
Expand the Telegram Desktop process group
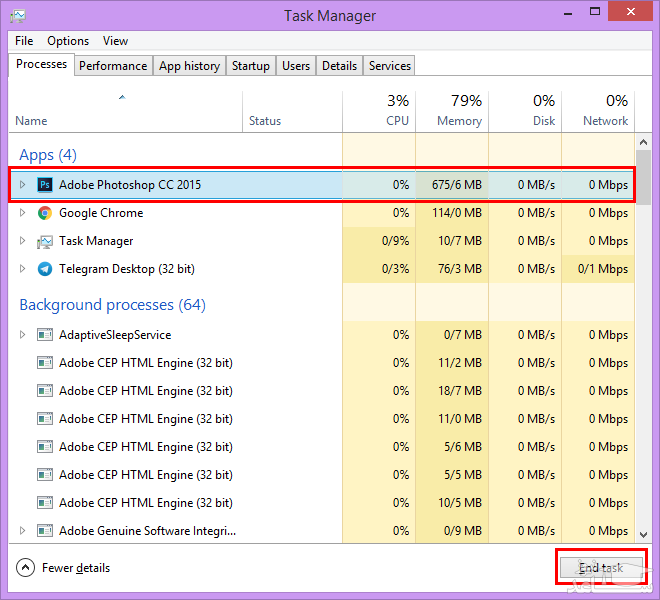[23, 269]
